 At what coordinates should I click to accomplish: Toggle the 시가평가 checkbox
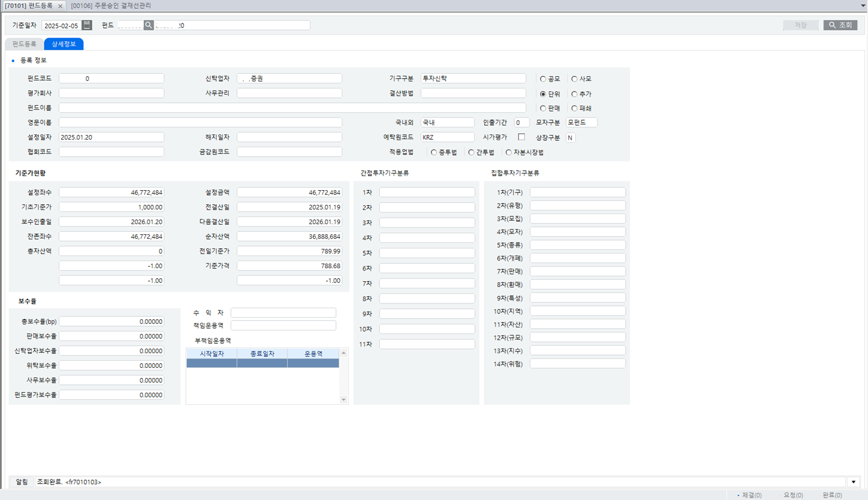click(x=521, y=137)
